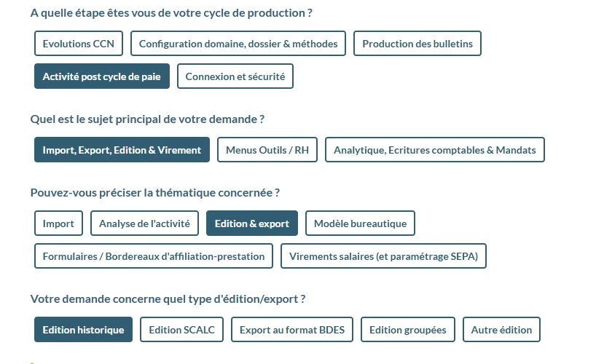This screenshot has width=596, height=364.
Task: Toggle Import, Export, Edition & Virement
Action: (122, 150)
